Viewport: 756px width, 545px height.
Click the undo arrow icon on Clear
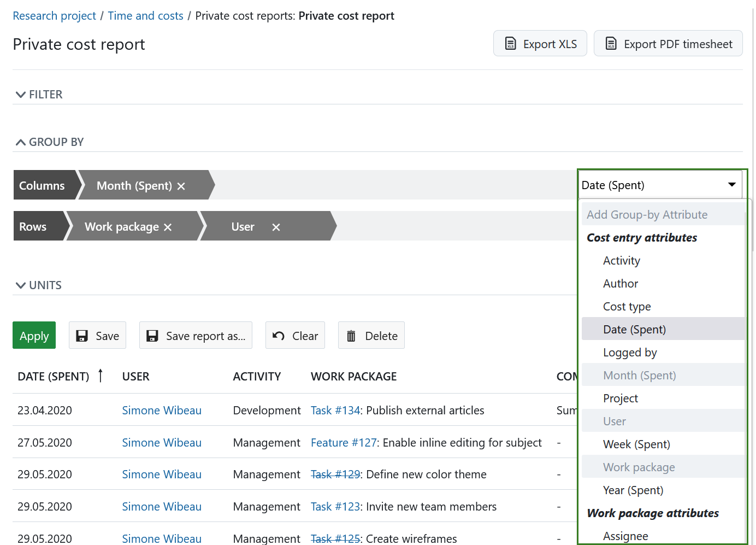pos(279,336)
